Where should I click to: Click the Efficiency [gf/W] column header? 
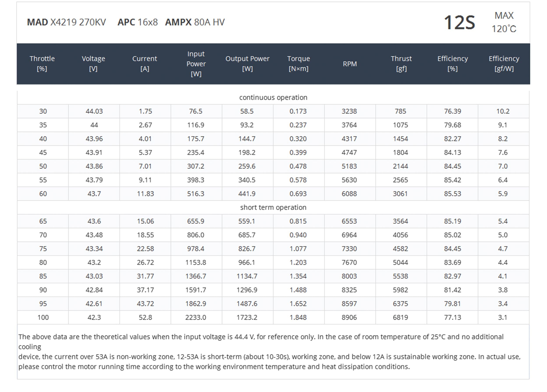coord(504,64)
